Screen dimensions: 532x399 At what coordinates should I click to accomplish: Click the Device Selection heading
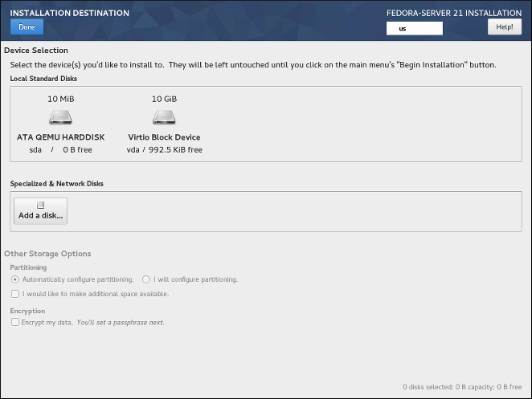(36, 50)
